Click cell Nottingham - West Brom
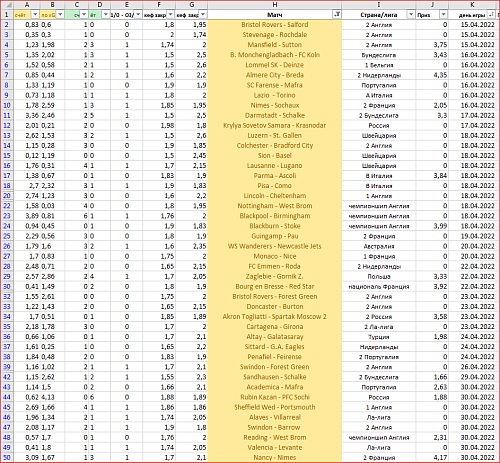 point(275,206)
